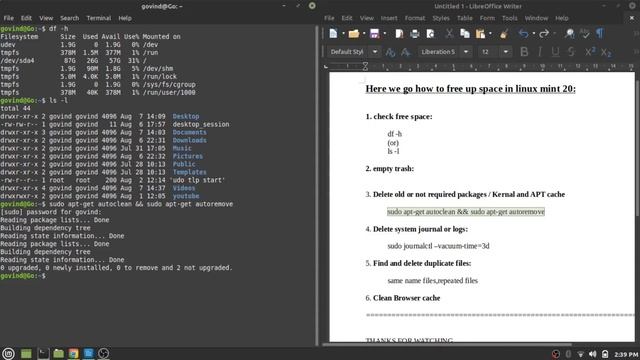This screenshot has height=360, width=640.
Task: Toggle Underline formatting
Action: [x=555, y=52]
